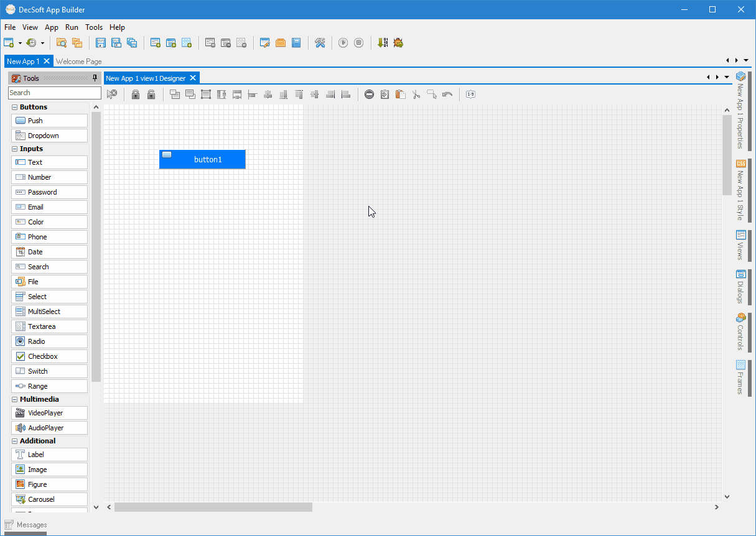Click the designer horizontal scrollbar thumb
The width and height of the screenshot is (756, 536).
pyautogui.click(x=213, y=507)
